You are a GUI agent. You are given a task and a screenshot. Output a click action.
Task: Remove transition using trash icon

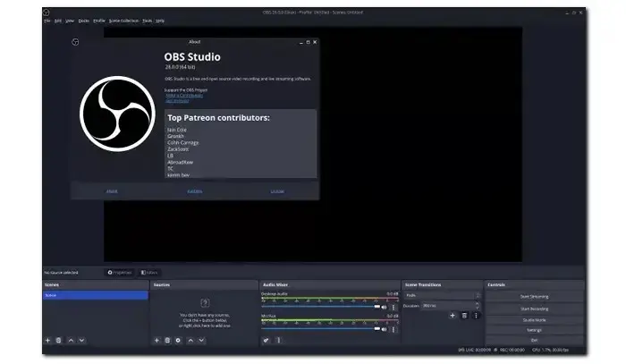click(464, 315)
